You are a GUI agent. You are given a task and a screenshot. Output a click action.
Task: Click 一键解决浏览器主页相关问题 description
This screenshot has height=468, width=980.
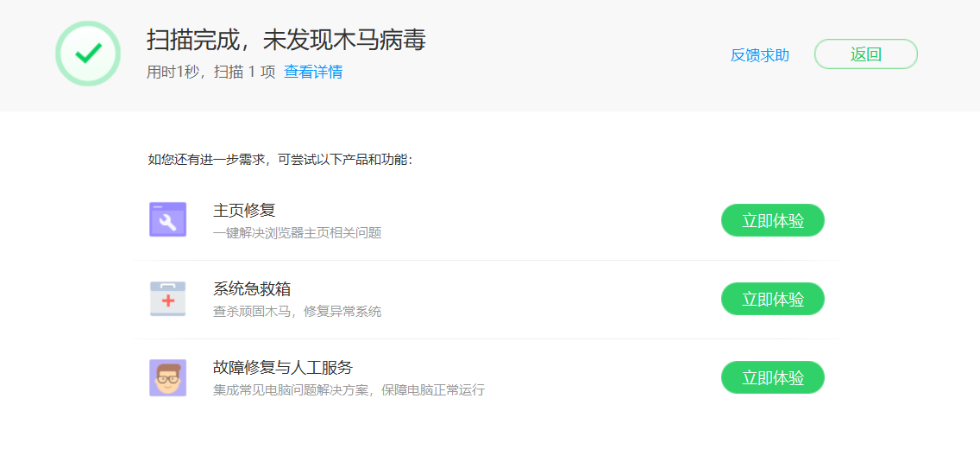pyautogui.click(x=297, y=233)
